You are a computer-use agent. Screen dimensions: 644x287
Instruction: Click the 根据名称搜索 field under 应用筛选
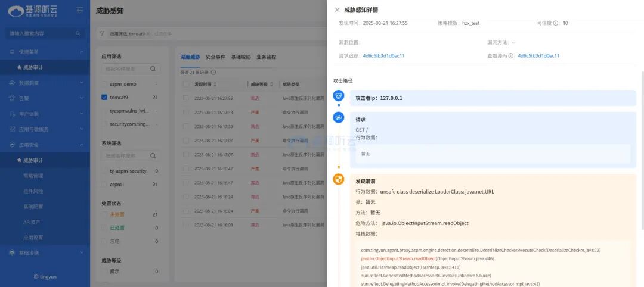pos(126,68)
